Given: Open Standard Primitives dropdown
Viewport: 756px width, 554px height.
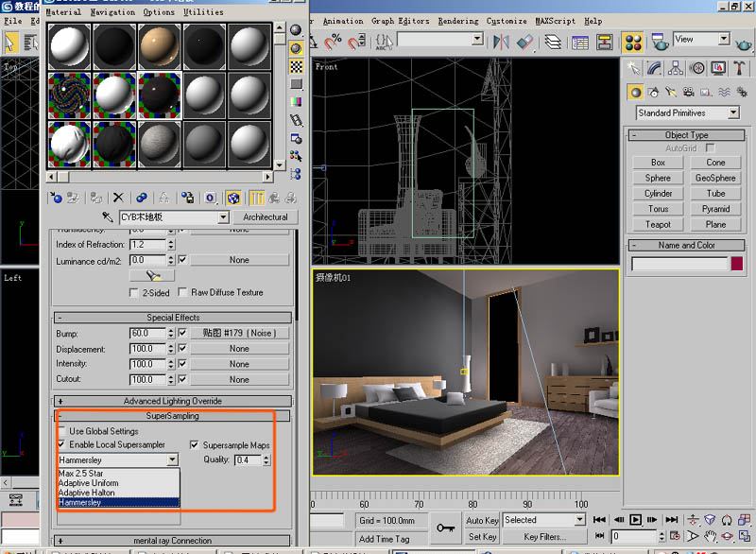Looking at the screenshot, I should [x=733, y=113].
